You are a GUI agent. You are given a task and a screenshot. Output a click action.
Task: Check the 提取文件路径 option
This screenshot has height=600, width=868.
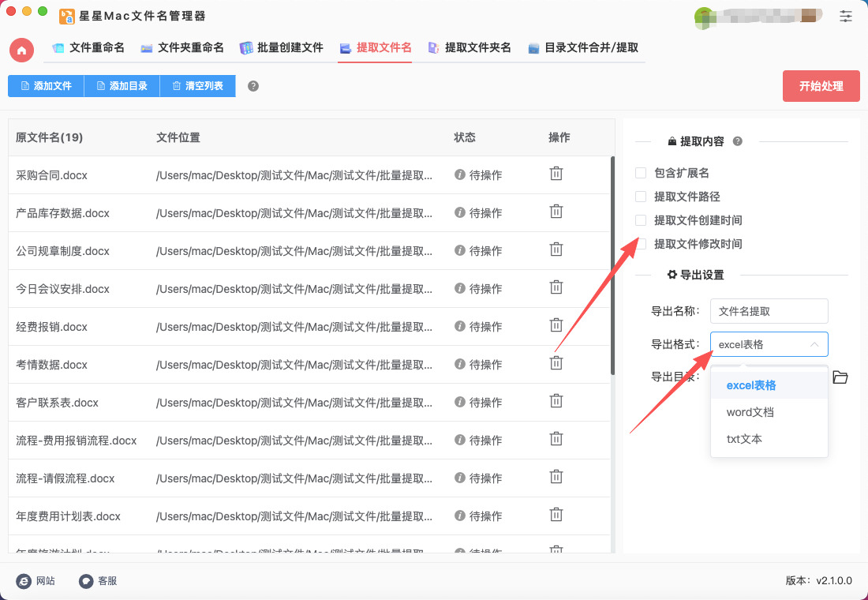(x=641, y=197)
